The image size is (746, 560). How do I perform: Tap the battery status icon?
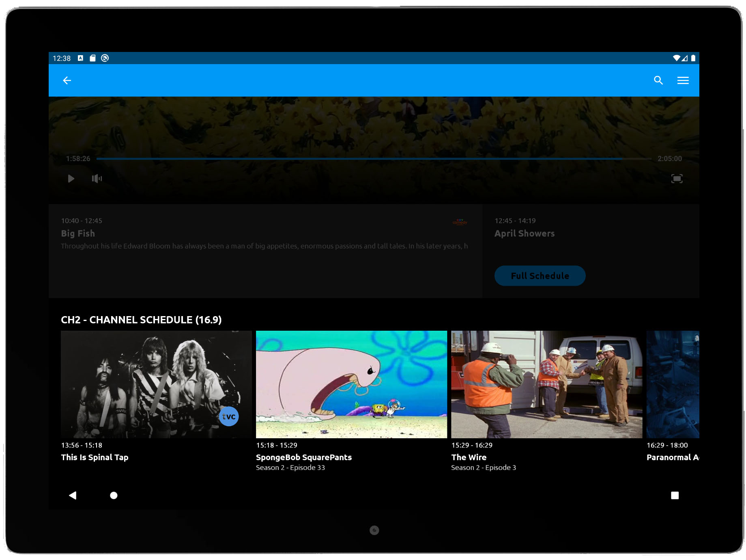[x=693, y=58]
